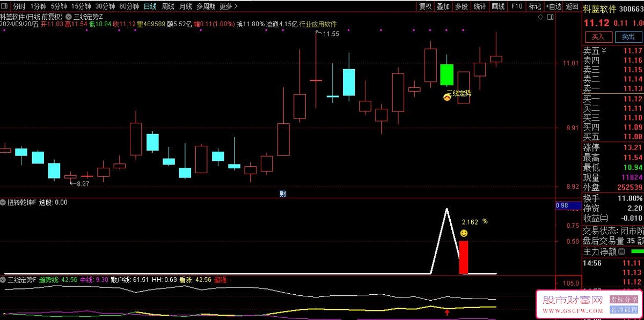Click the 返回 back button
The width and height of the screenshot is (644, 320).
[572, 6]
